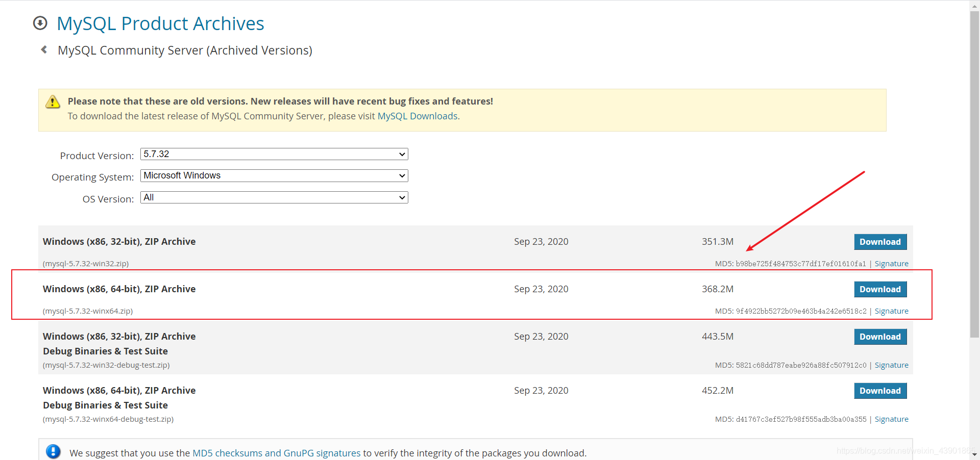Click the download circle icon beside MySQL Product Archives
Viewport: 980px width, 460px height.
tap(40, 23)
